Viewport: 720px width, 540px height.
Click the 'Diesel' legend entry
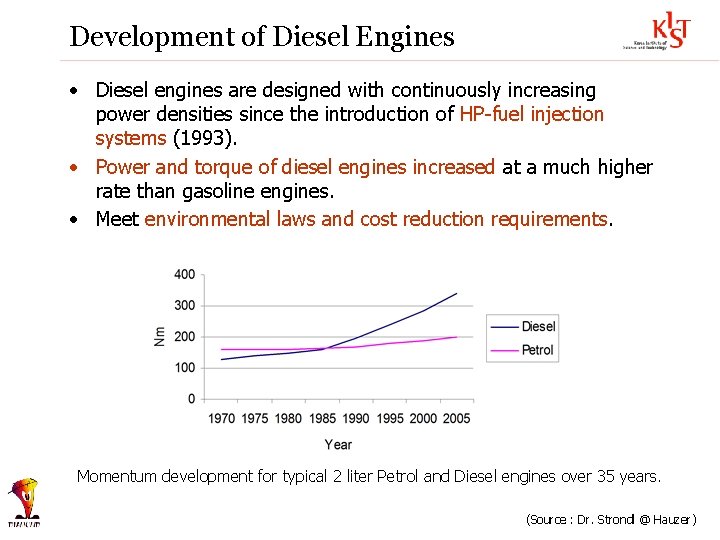point(523,326)
